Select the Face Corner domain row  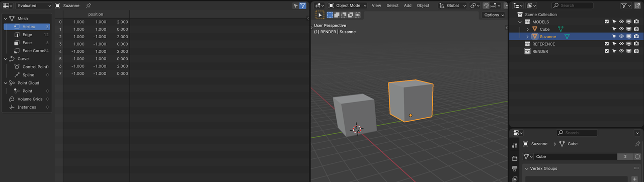27,51
